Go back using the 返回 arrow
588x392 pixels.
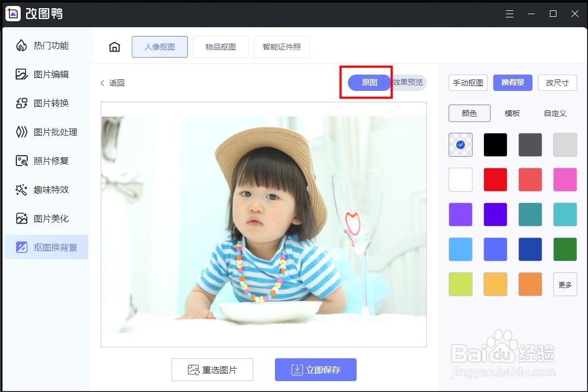pyautogui.click(x=113, y=83)
